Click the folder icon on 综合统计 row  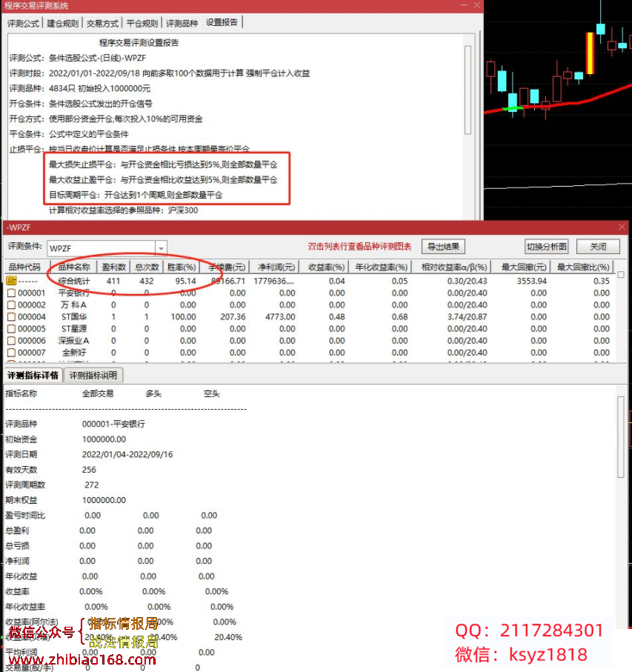pyautogui.click(x=12, y=281)
